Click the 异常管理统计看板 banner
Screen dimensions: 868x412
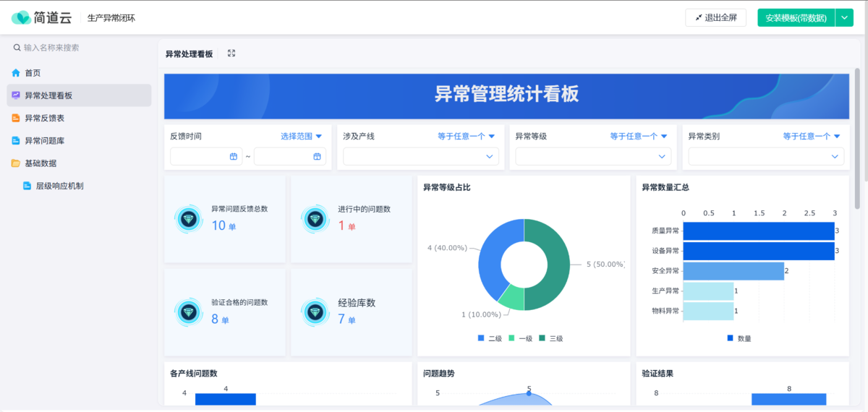pyautogui.click(x=506, y=95)
